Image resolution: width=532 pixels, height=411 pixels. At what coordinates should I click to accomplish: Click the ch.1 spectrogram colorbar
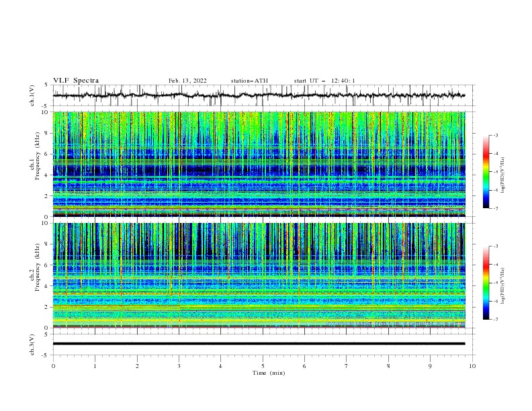[486, 171]
